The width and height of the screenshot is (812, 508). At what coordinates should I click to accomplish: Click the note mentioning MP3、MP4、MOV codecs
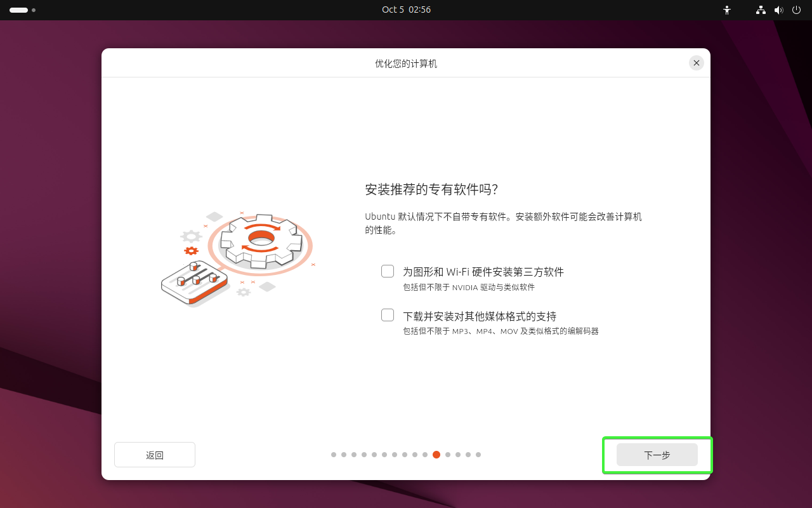(501, 331)
